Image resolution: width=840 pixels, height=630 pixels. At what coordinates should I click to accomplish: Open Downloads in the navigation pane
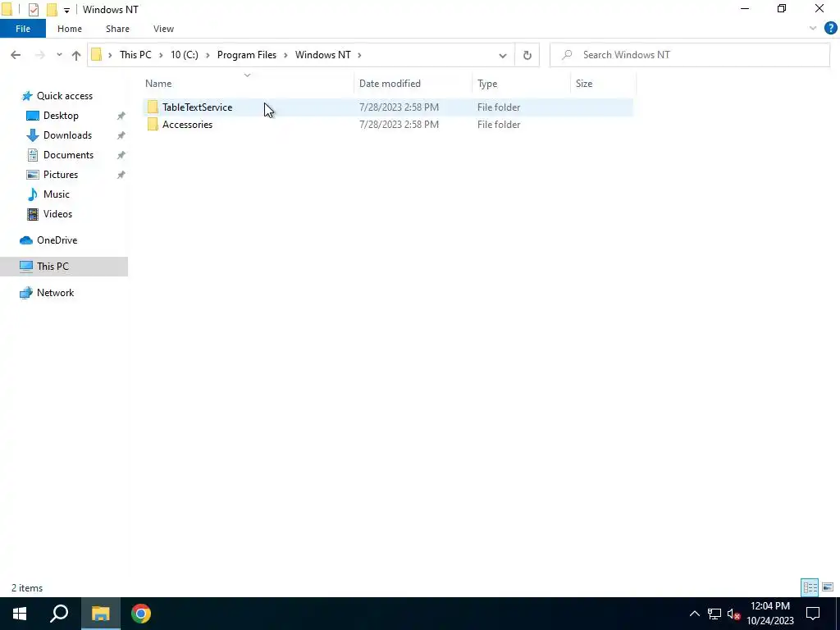click(x=67, y=135)
